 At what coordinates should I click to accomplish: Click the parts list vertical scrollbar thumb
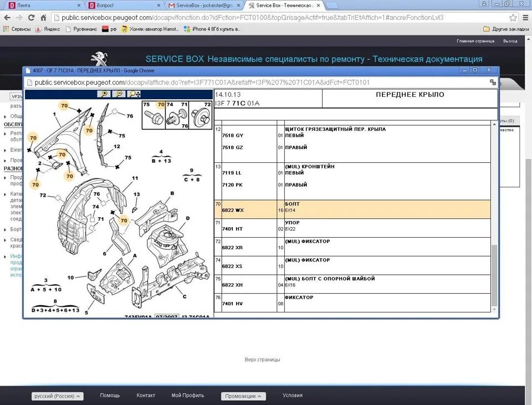tap(494, 275)
